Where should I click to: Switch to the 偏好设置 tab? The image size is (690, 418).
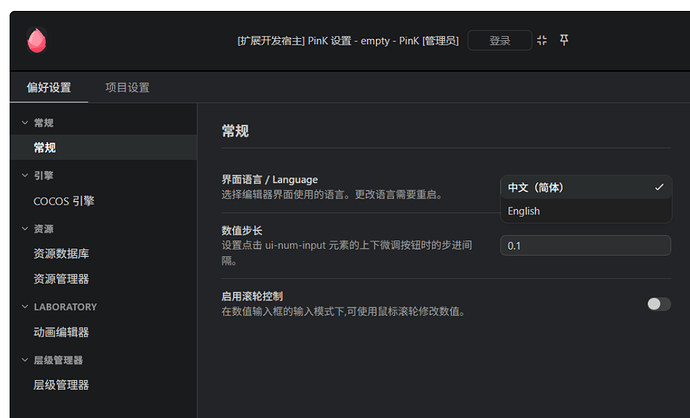pos(49,88)
